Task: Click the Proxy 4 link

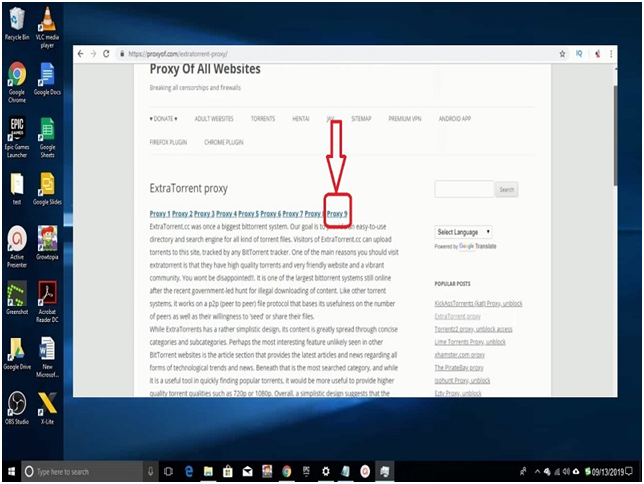Action: coord(226,214)
